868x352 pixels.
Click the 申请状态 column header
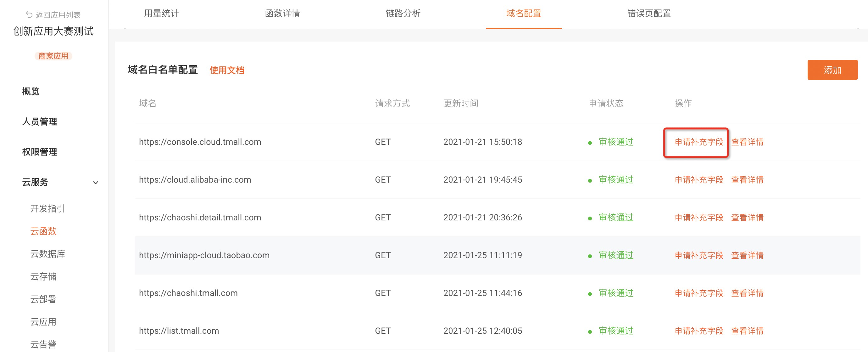(x=606, y=103)
